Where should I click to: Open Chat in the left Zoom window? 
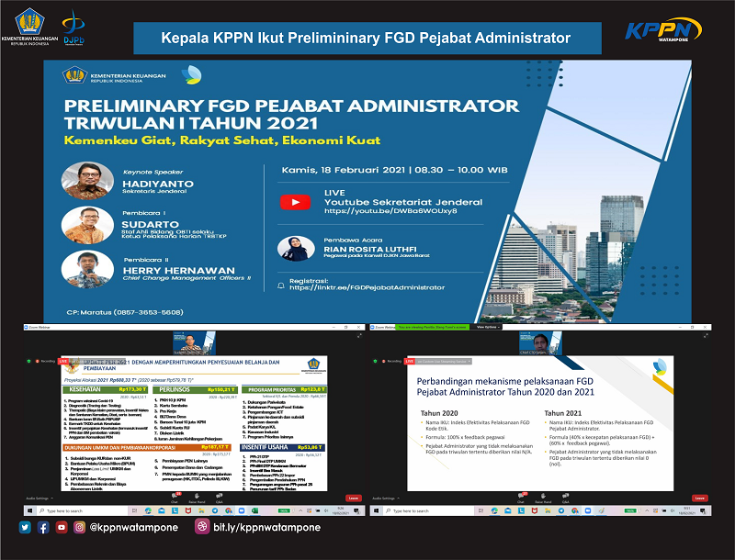coord(175,498)
